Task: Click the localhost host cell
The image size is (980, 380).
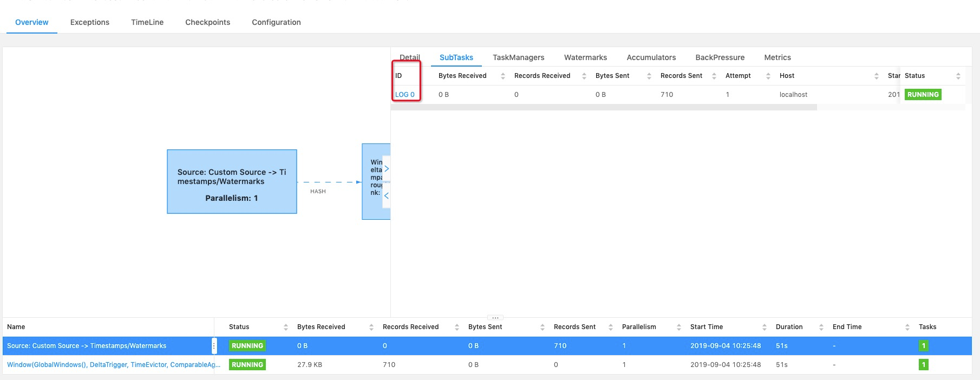Action: coord(793,95)
